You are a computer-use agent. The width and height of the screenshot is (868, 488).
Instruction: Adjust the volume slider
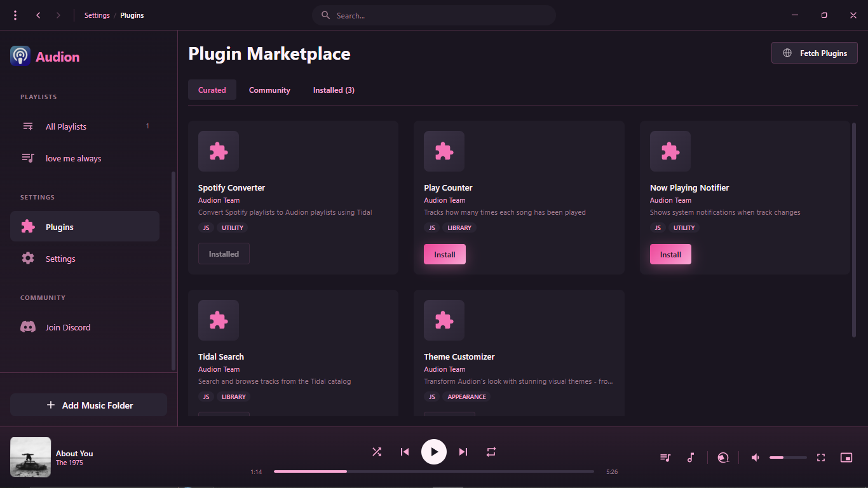click(x=788, y=457)
